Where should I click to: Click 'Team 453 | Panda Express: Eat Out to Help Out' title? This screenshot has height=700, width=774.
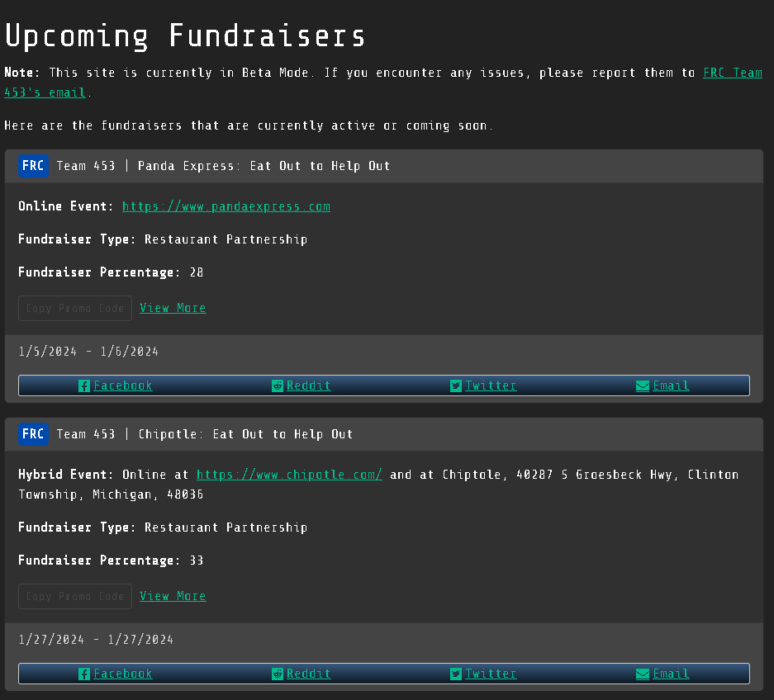(223, 166)
